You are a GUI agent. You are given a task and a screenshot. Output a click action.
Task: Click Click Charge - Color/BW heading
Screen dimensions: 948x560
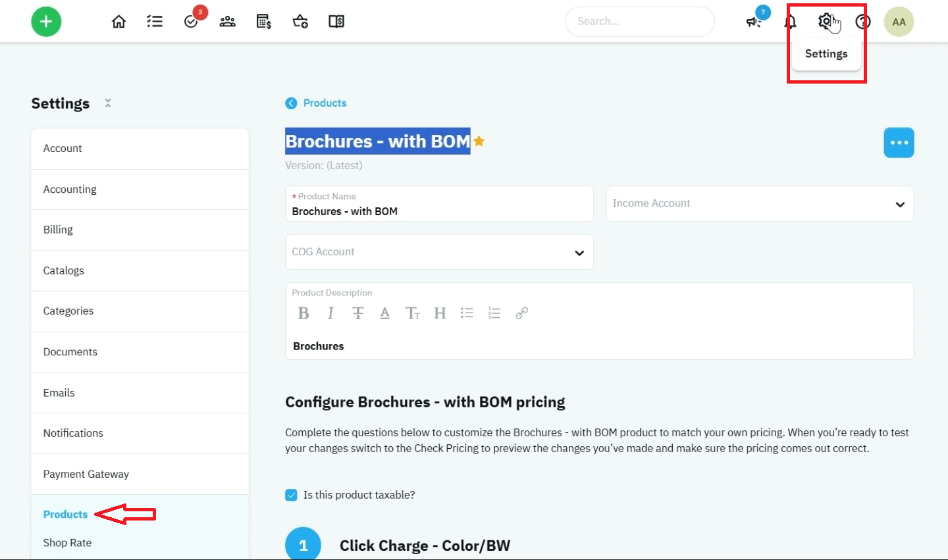click(x=425, y=546)
